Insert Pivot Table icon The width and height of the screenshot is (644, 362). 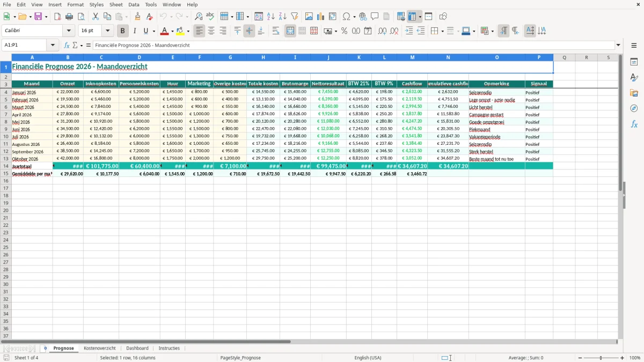332,17
